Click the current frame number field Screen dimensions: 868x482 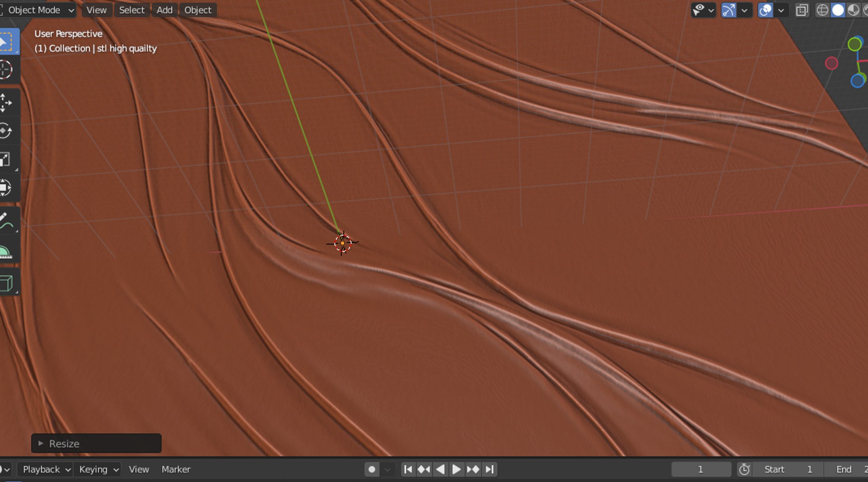[701, 469]
